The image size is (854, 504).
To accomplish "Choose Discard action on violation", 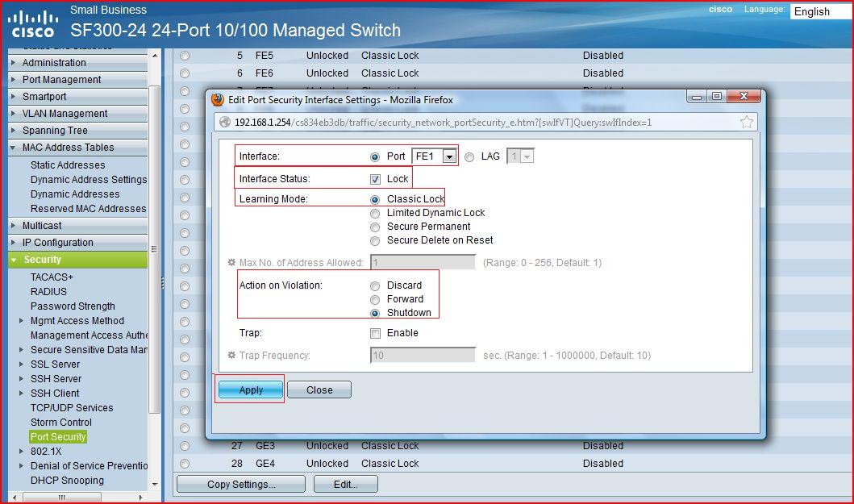I will click(x=375, y=286).
